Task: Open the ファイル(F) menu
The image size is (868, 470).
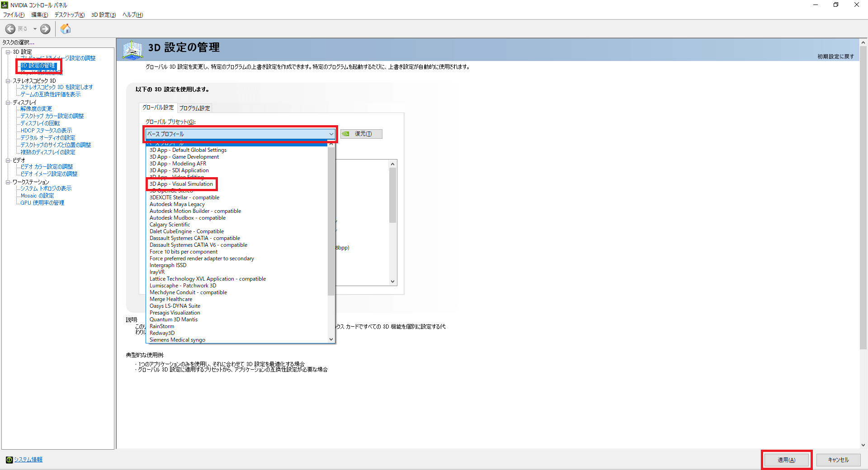Action: 14,15
